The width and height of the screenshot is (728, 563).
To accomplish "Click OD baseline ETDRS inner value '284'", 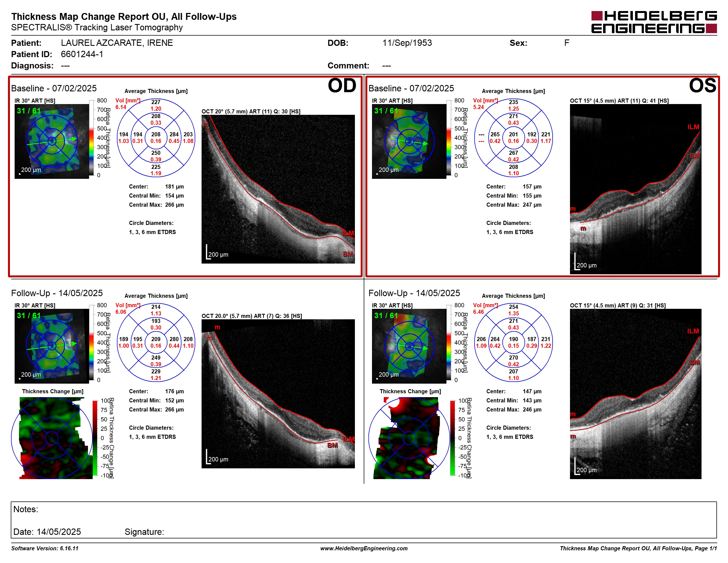I will (174, 134).
